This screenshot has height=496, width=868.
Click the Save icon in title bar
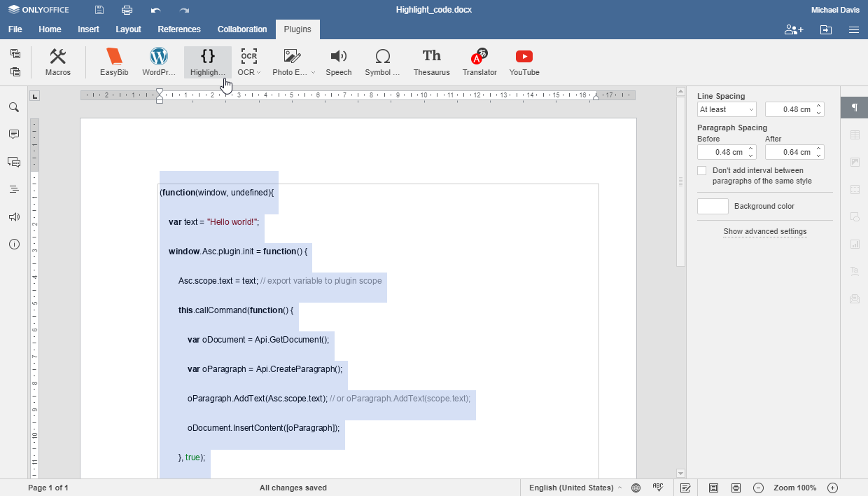(99, 10)
